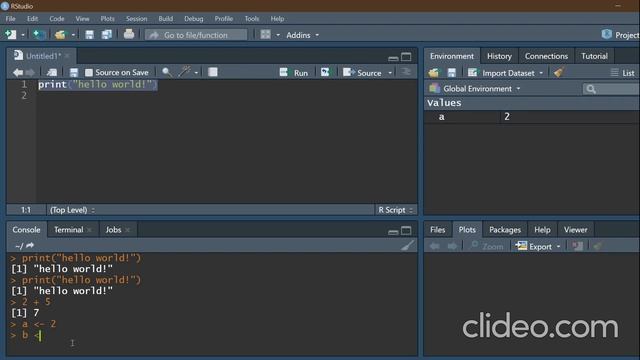Image resolution: width=640 pixels, height=360 pixels.
Task: Switch to the Terminal tab
Action: pyautogui.click(x=69, y=230)
